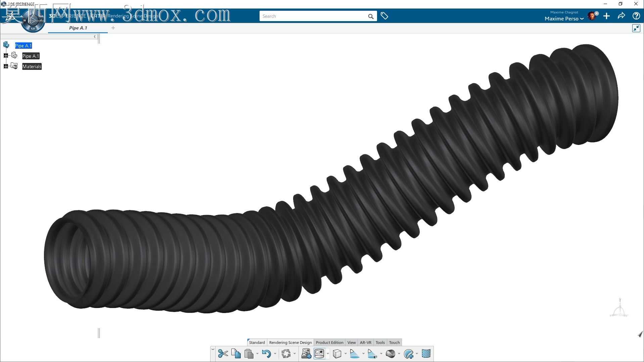Image resolution: width=644 pixels, height=362 pixels.
Task: Switch to the View tab
Action: click(x=352, y=343)
